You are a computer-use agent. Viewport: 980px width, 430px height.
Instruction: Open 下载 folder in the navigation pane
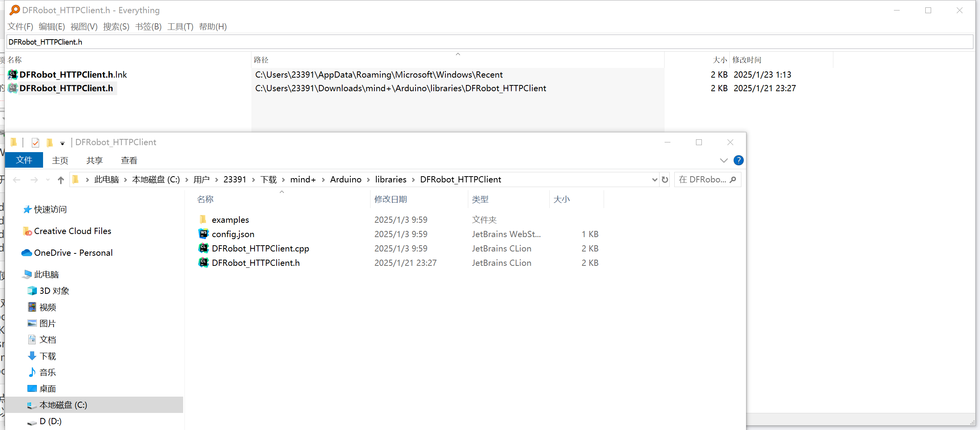pos(42,356)
